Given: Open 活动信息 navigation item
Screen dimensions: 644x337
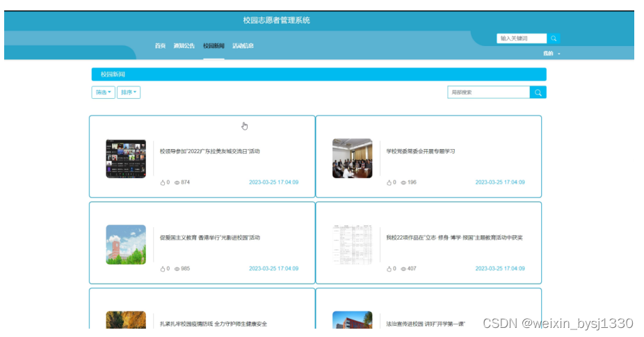Looking at the screenshot, I should [243, 46].
